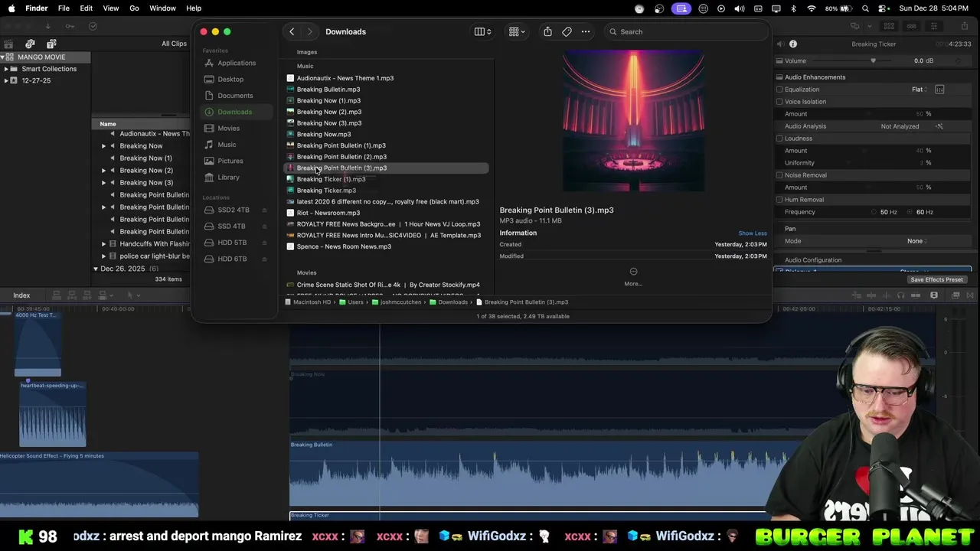Collapse the MANGO MOVIE library
980x551 pixels.
tap(3, 57)
